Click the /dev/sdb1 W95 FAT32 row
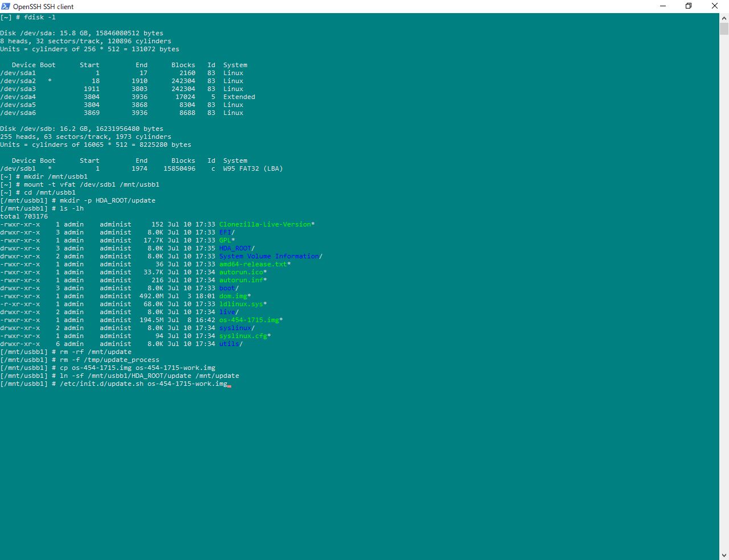This screenshot has height=560, width=729. [x=141, y=168]
